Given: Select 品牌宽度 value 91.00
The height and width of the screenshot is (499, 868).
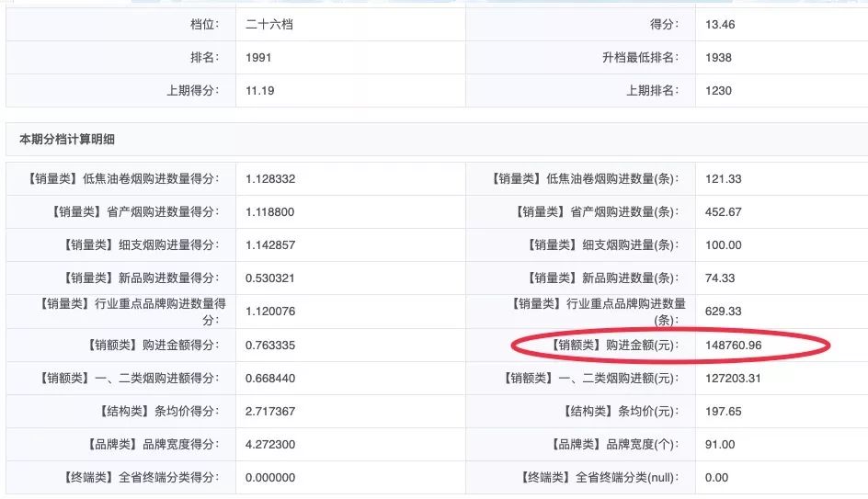Looking at the screenshot, I should coord(720,445).
